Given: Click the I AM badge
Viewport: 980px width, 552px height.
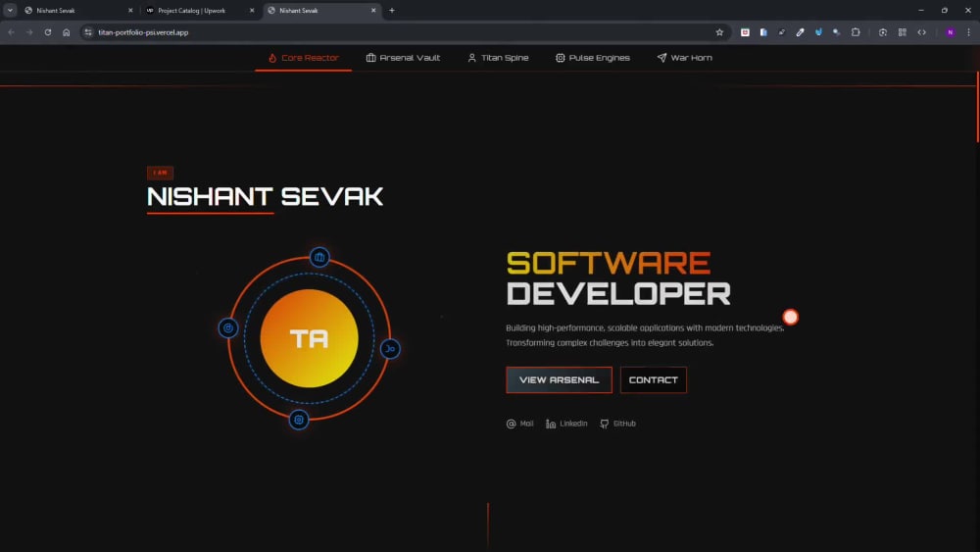Looking at the screenshot, I should click(160, 173).
